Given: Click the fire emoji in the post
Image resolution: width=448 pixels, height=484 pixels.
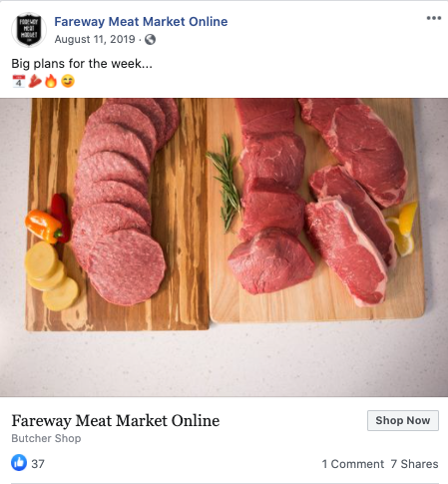Looking at the screenshot, I should coord(51,81).
